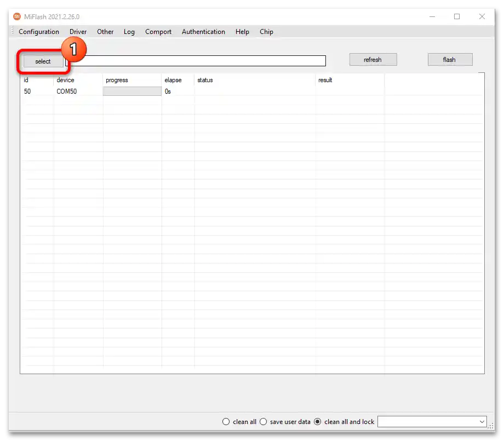Click the MiFlash logo icon in title bar
This screenshot has width=504, height=441.
pos(17,16)
